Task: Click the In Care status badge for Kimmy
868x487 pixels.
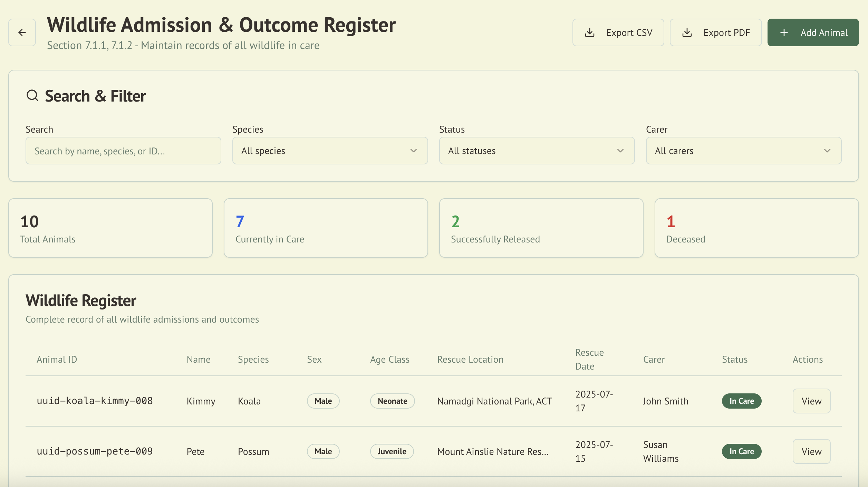Action: (x=741, y=401)
